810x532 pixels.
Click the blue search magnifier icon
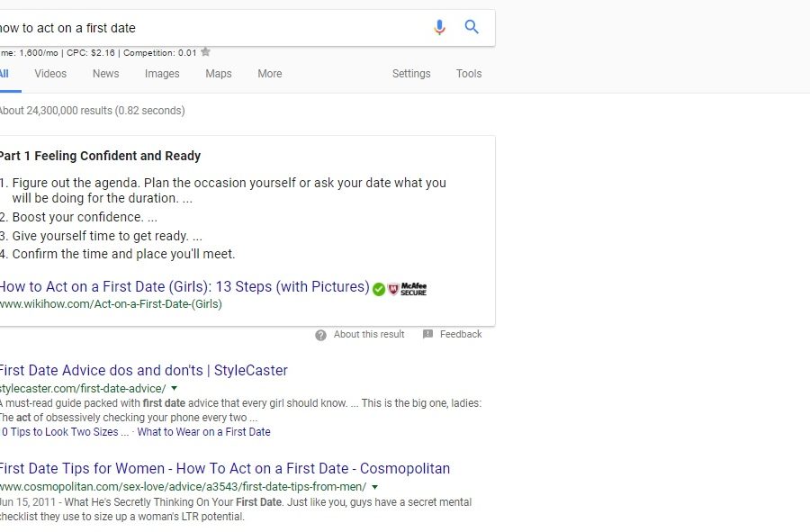471,27
